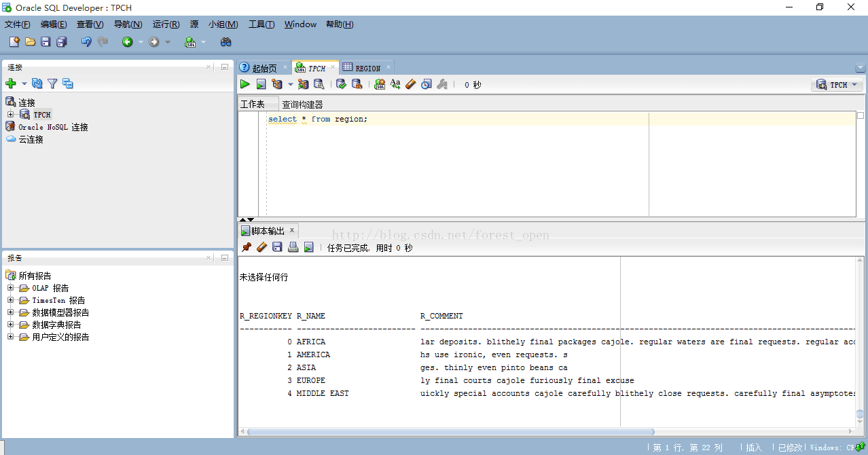Image resolution: width=868 pixels, height=455 pixels.
Task: Click the Save All icon in main toolbar
Action: tap(62, 42)
